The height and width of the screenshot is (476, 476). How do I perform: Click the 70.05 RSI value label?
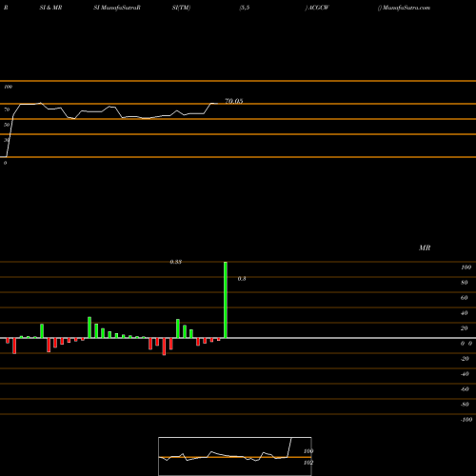[x=234, y=101]
